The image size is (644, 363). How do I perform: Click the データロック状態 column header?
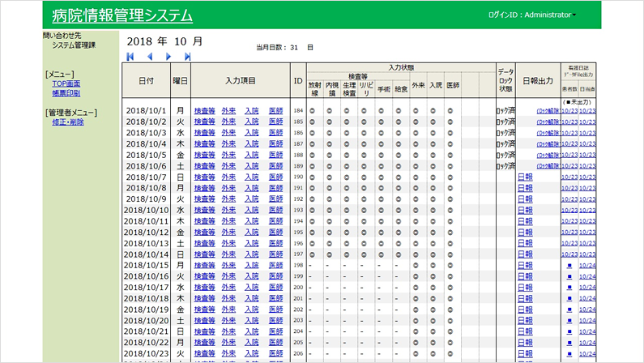[505, 80]
